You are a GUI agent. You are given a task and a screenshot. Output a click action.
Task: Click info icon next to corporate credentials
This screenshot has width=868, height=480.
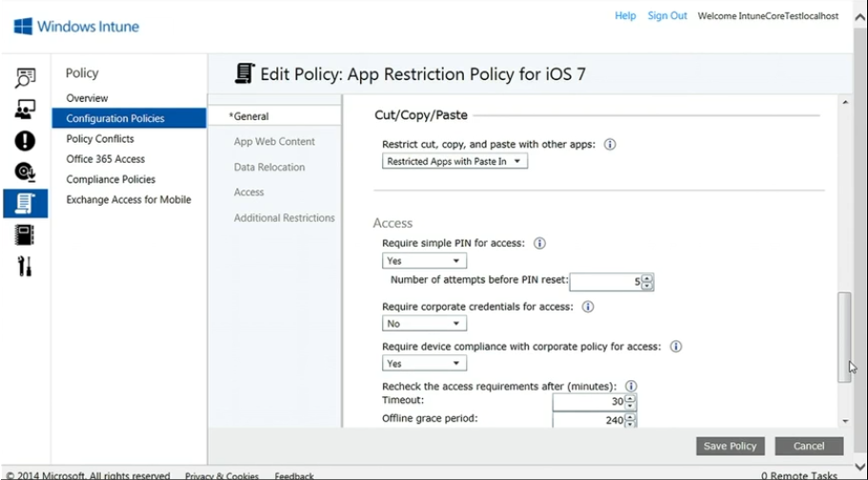click(x=588, y=307)
